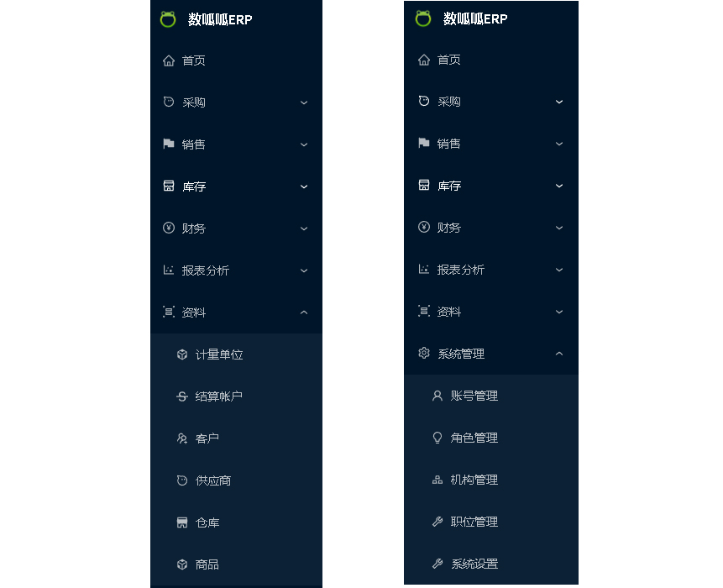This screenshot has height=588, width=723.
Task: Click the 机构管理 organization chart icon
Action: click(437, 480)
